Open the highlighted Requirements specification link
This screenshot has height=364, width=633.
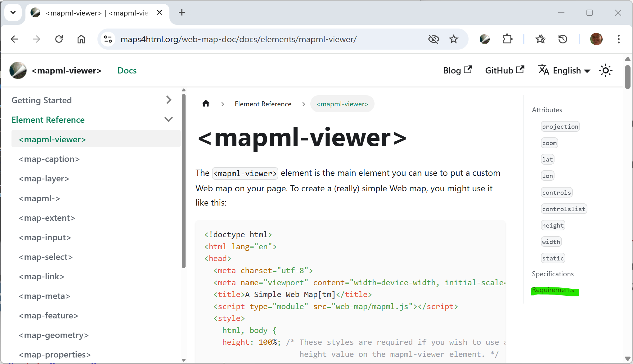(x=553, y=290)
